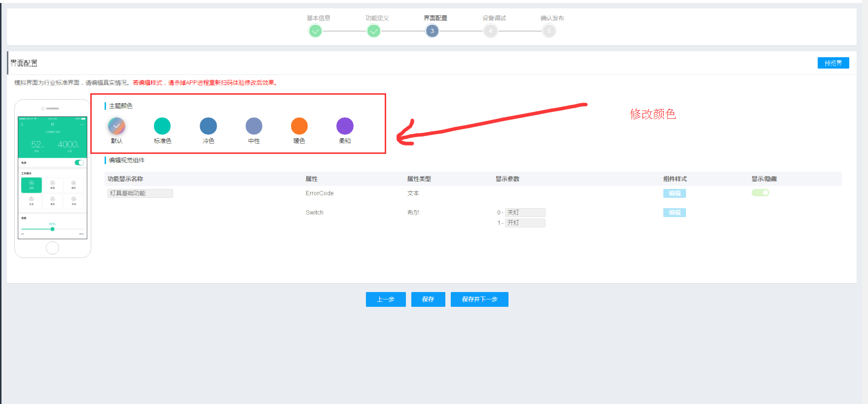Image resolution: width=868 pixels, height=404 pixels.
Task: Click the step 5 circle for 确认发布
Action: pyautogui.click(x=549, y=31)
